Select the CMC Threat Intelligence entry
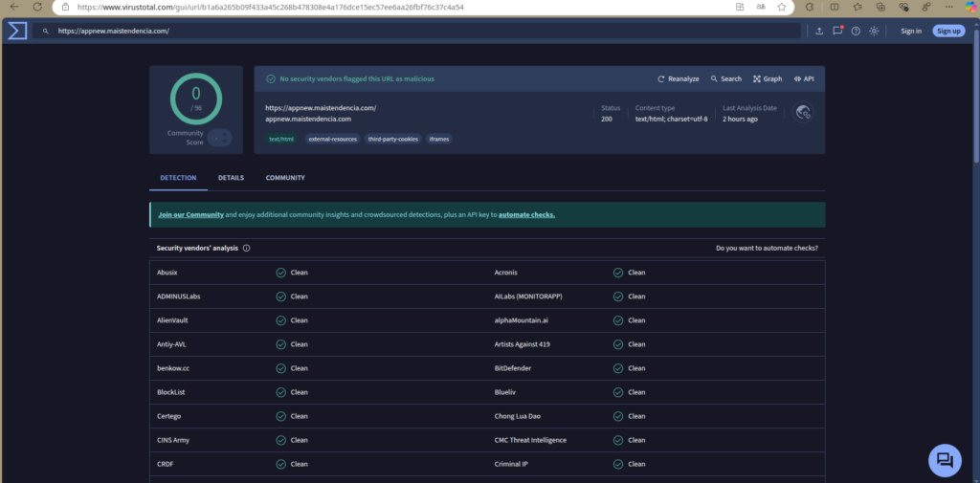This screenshot has width=980, height=483. [530, 440]
